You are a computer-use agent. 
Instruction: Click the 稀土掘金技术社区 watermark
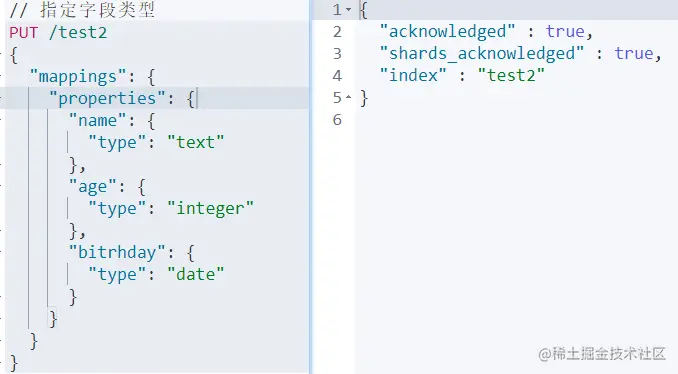pos(602,354)
